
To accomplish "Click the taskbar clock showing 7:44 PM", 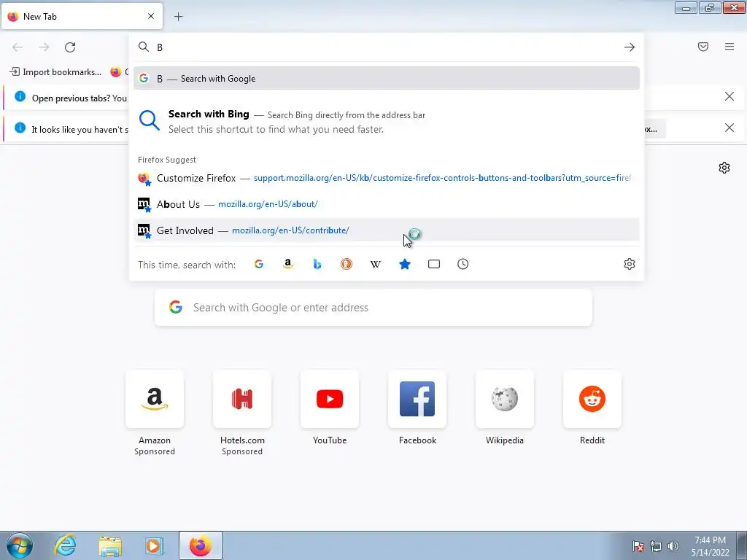I will (x=710, y=546).
